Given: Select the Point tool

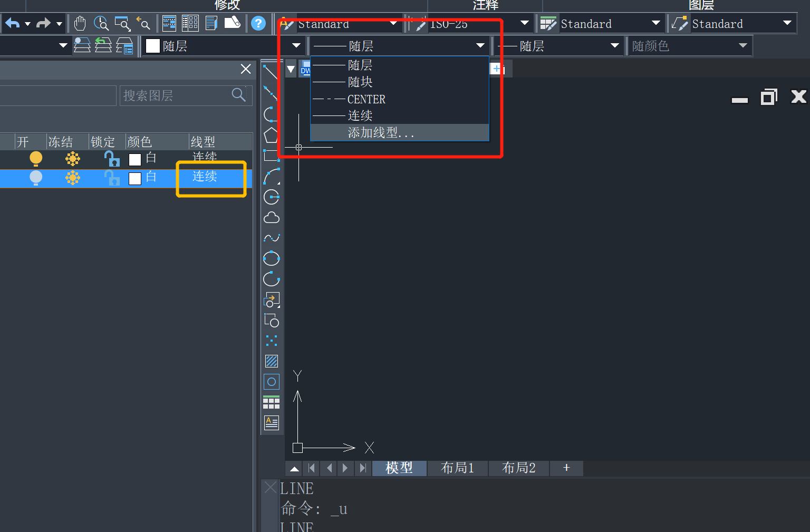Looking at the screenshot, I should [272, 341].
